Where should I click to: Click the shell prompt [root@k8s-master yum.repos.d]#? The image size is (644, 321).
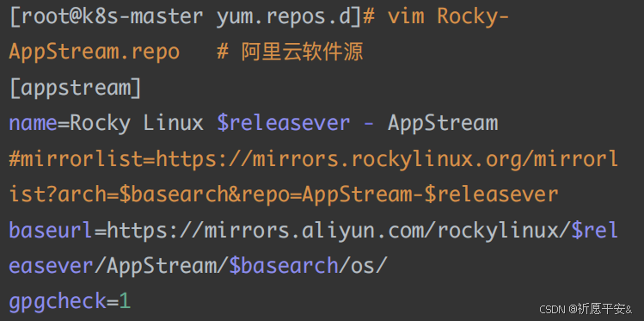click(192, 16)
